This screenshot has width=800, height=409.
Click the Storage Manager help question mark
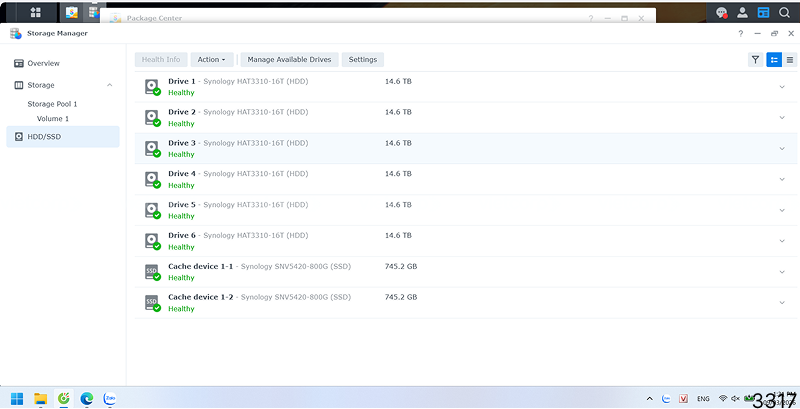741,34
